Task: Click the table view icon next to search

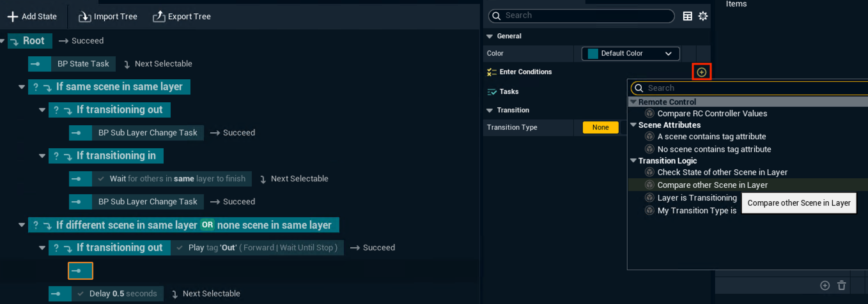Action: coord(688,17)
